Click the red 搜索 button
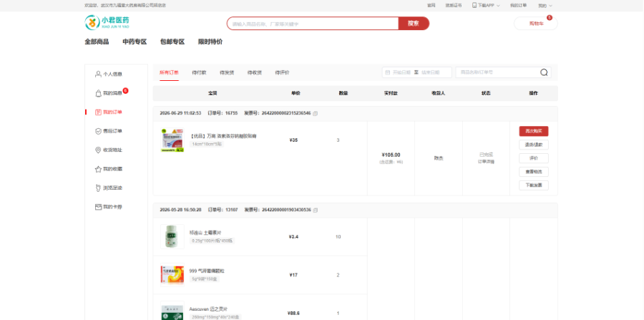Viewport: 644px width, 320px height. (x=414, y=24)
